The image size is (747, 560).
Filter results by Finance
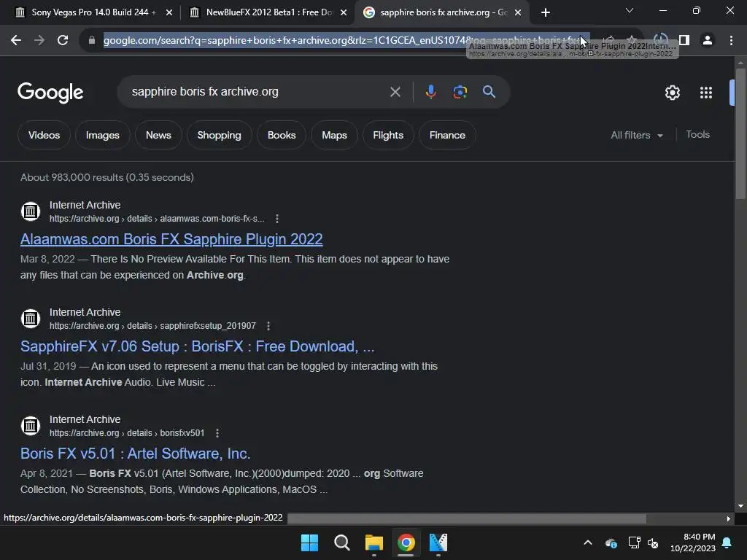447,135
